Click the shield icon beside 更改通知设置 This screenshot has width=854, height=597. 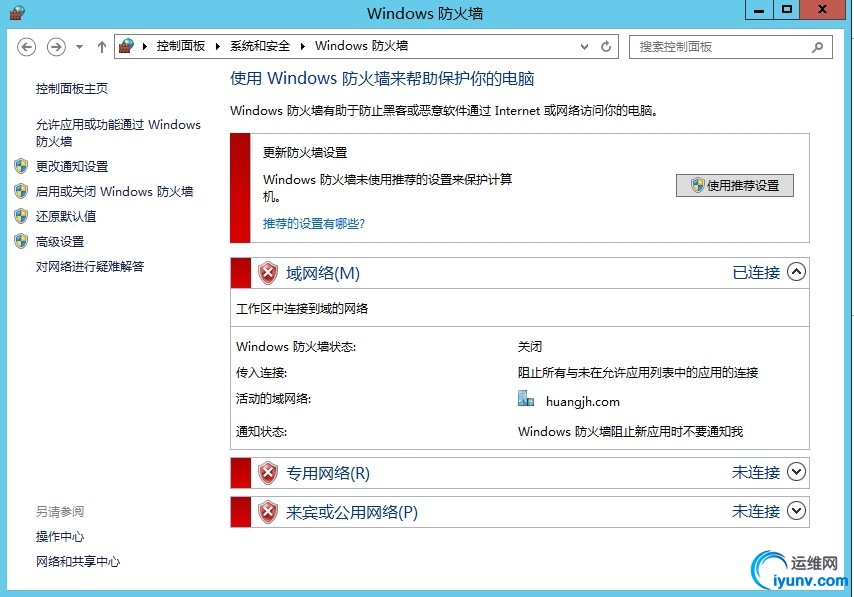21,166
